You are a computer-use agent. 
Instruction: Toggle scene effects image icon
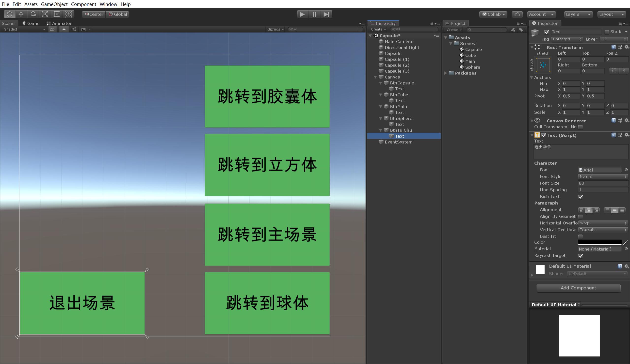[83, 29]
